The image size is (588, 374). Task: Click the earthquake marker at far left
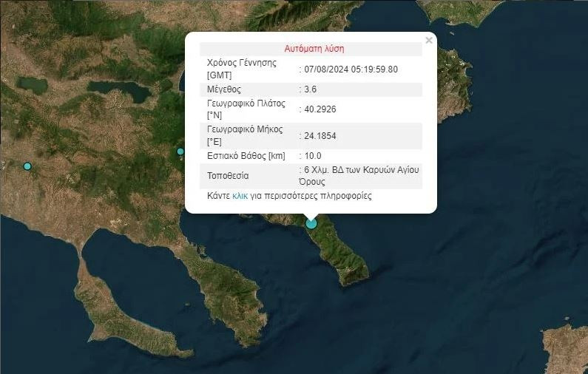(27, 166)
